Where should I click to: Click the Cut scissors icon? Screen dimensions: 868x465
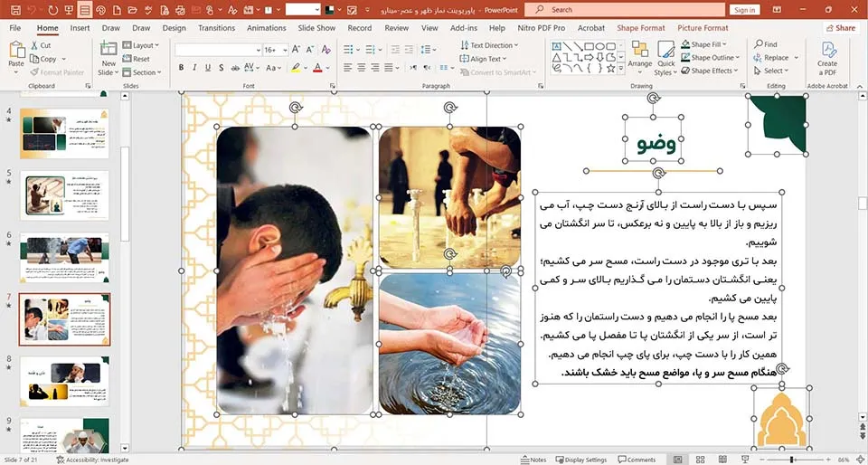pyautogui.click(x=34, y=45)
